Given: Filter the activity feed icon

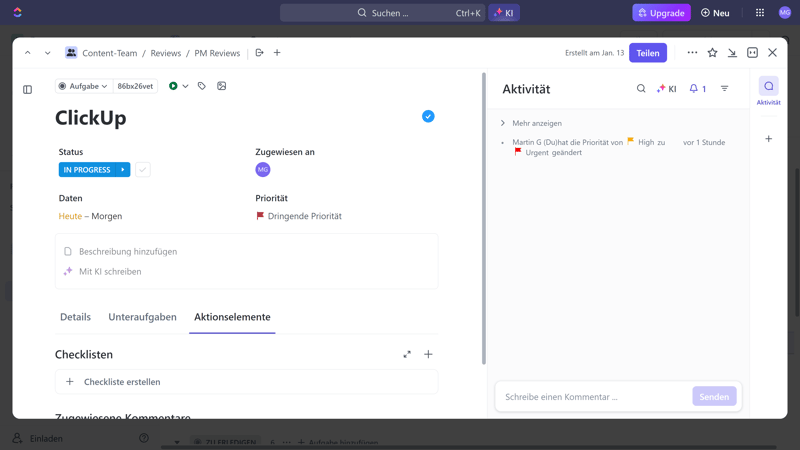Looking at the screenshot, I should click(x=724, y=89).
